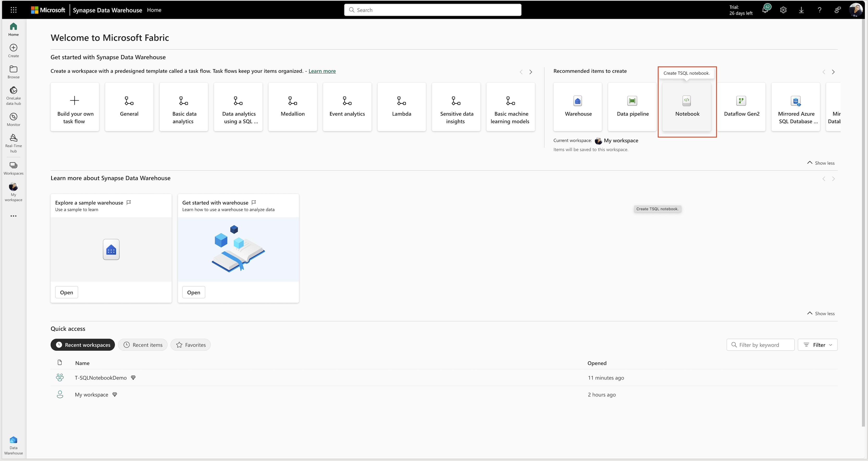Select Build your own task flow card

click(75, 107)
